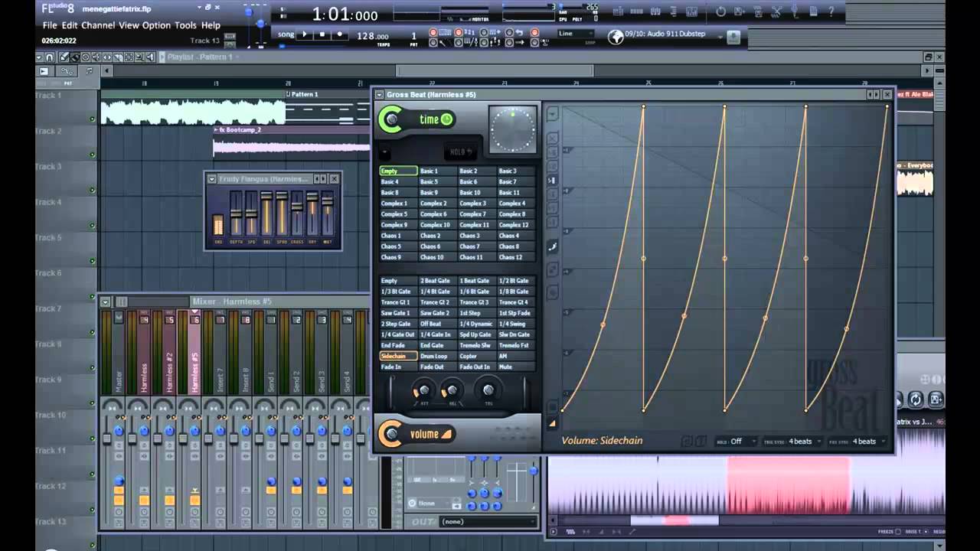Toggle the song mode switch
Screen dimensions: 980x551
[x=286, y=34]
